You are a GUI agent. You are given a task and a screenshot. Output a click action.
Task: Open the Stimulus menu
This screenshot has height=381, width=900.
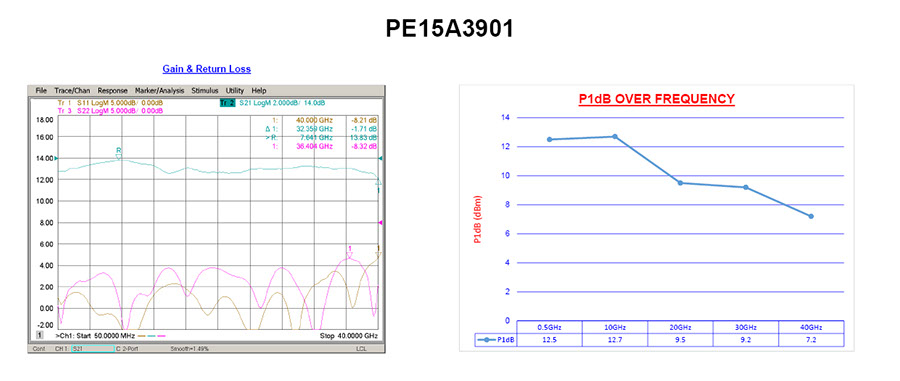pos(205,91)
